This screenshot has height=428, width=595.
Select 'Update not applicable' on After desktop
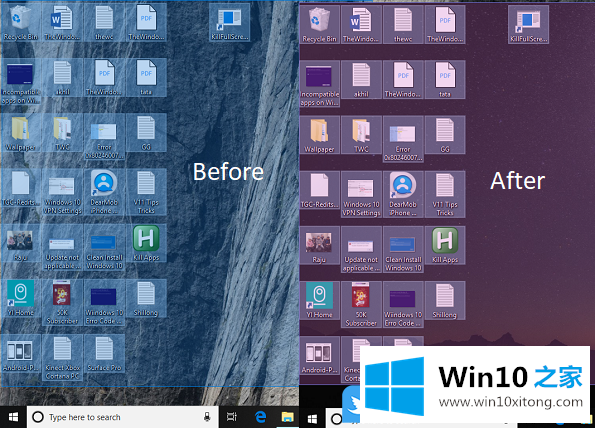(361, 249)
